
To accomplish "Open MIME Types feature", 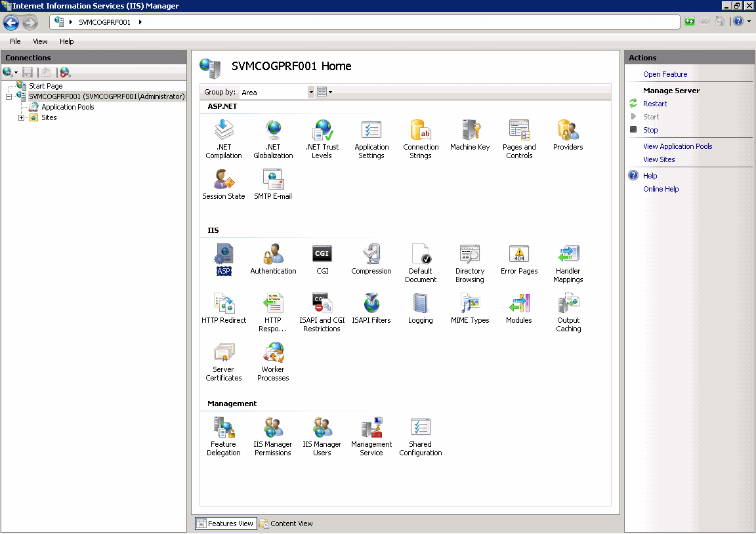I will point(470,308).
